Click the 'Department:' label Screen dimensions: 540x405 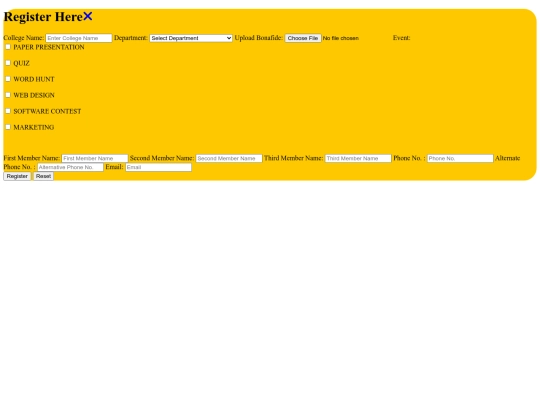(x=131, y=38)
